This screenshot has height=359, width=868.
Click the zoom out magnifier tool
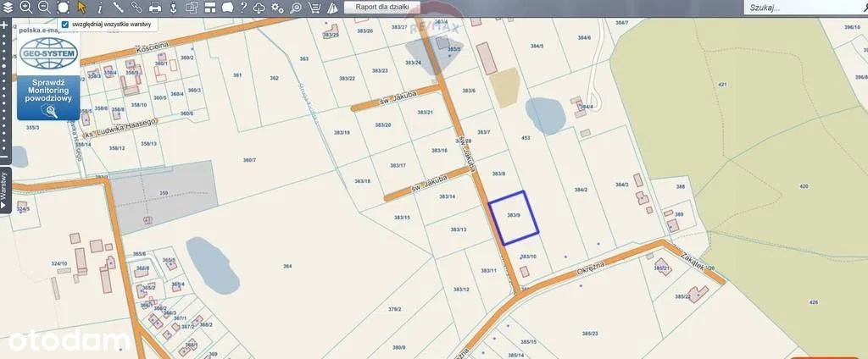click(44, 7)
